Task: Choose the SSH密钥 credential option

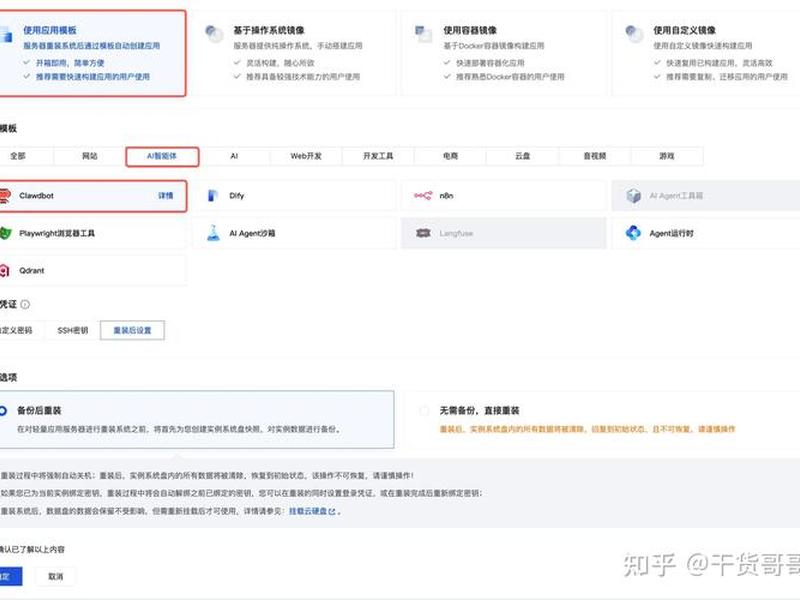Action: click(72, 331)
